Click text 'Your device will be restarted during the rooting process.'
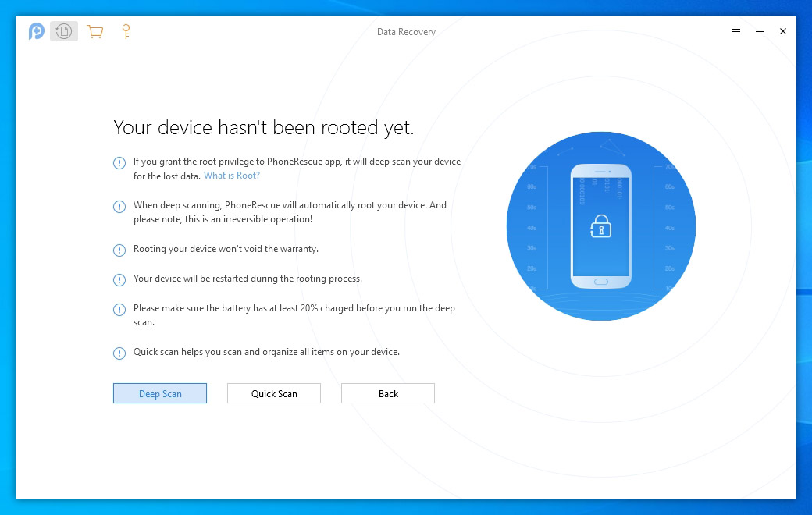812x515 pixels. [248, 279]
